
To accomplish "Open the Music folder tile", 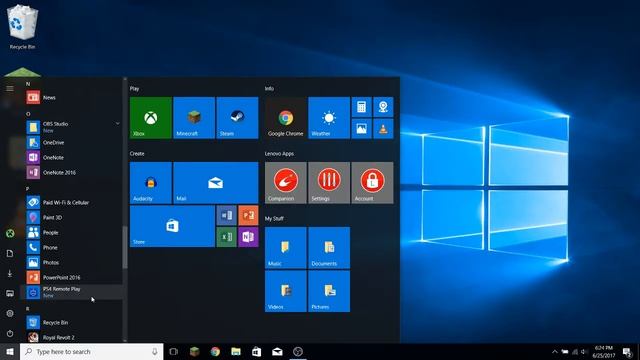I will point(285,248).
